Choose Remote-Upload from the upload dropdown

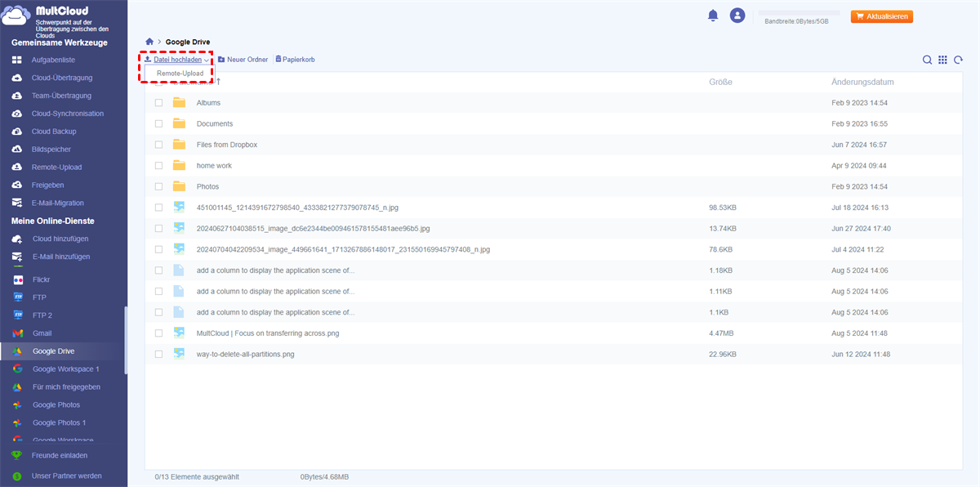(180, 74)
